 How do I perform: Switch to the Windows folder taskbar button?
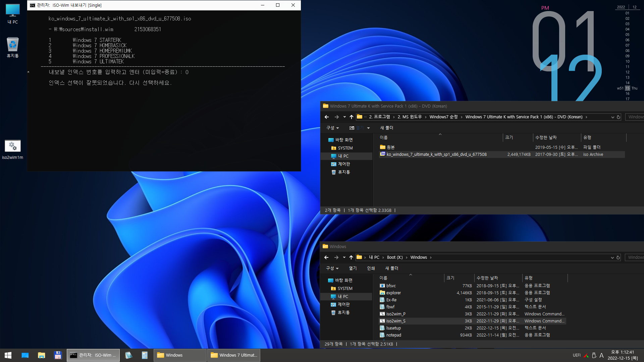click(180, 355)
